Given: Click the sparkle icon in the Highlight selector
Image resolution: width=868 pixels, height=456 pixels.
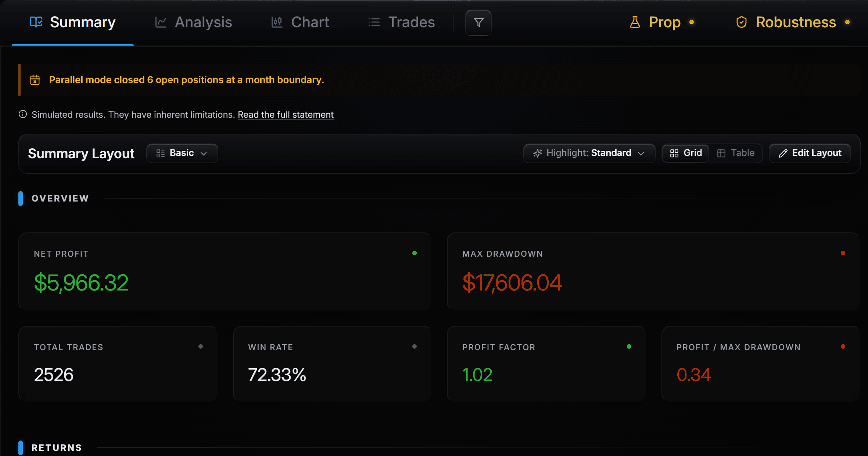Looking at the screenshot, I should [x=538, y=153].
